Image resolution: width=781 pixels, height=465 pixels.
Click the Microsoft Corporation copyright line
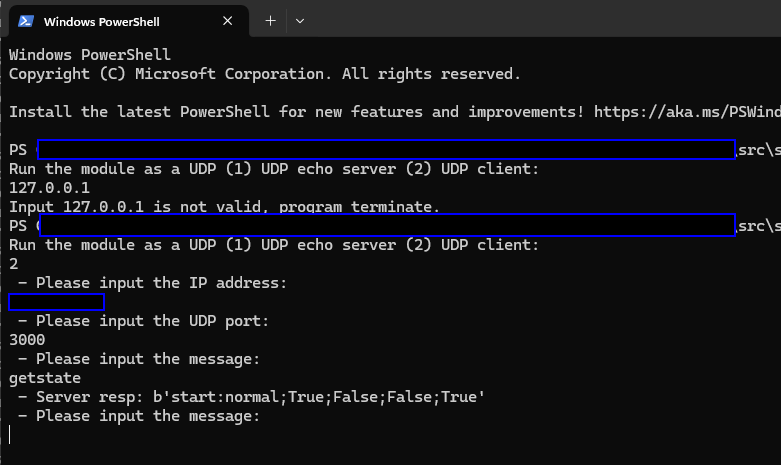coord(264,74)
